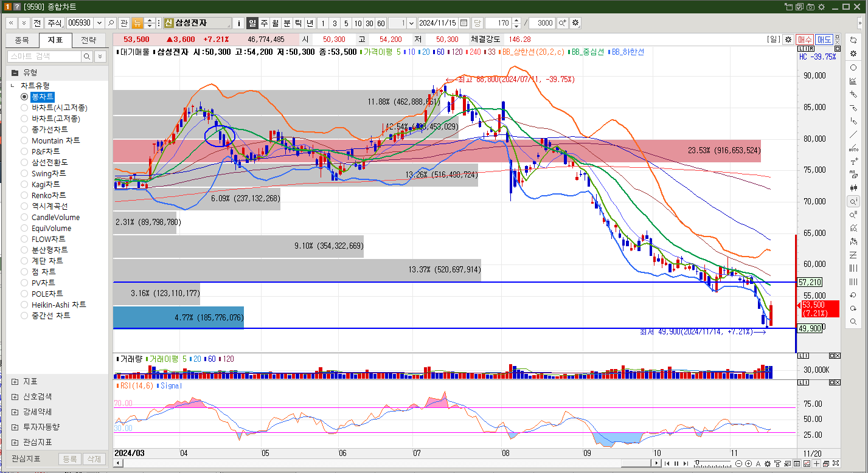
Task: Switch to the 종목 tab
Action: click(22, 40)
